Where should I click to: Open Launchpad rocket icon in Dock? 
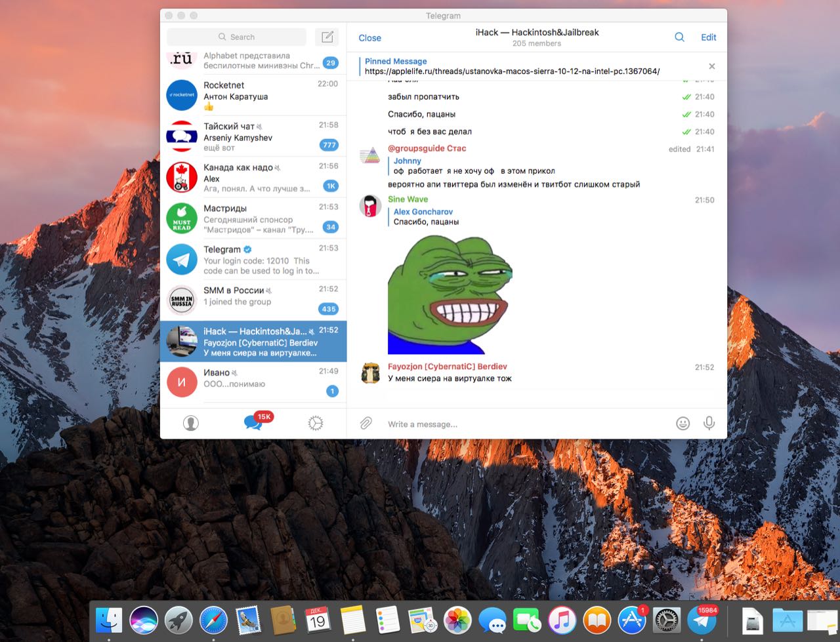point(178,620)
